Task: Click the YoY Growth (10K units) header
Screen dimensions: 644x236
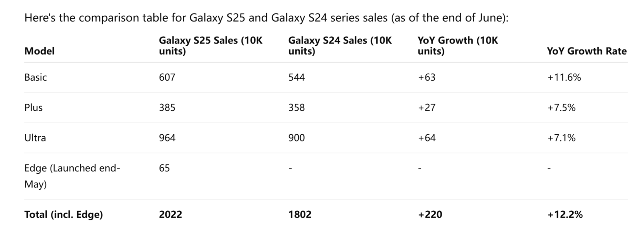Action: pos(458,46)
